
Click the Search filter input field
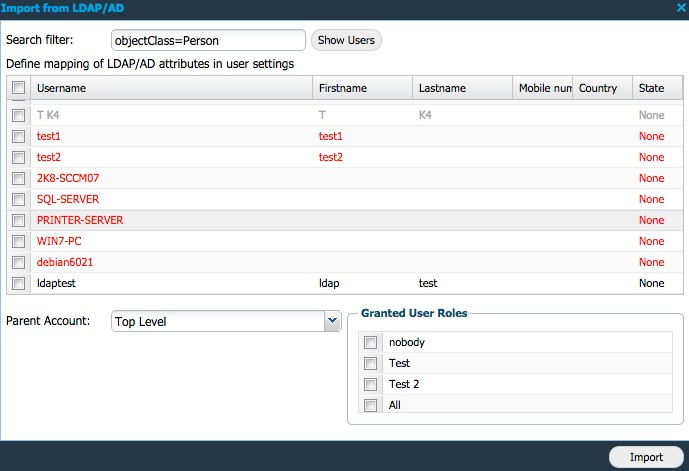click(x=208, y=40)
